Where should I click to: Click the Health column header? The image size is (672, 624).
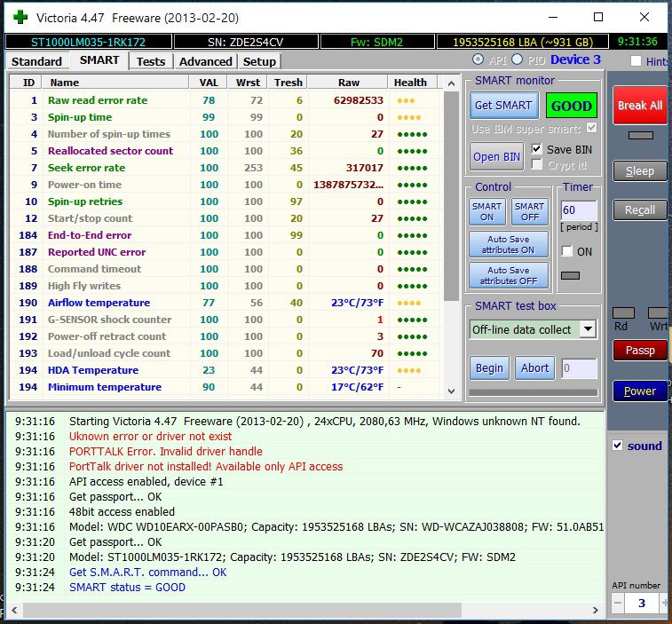click(x=413, y=83)
